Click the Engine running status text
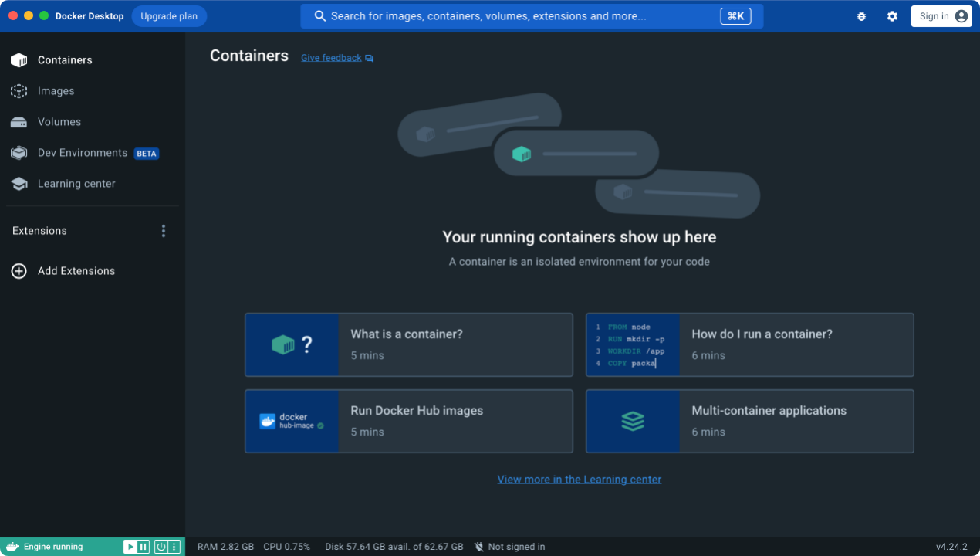The width and height of the screenshot is (980, 556). click(53, 547)
